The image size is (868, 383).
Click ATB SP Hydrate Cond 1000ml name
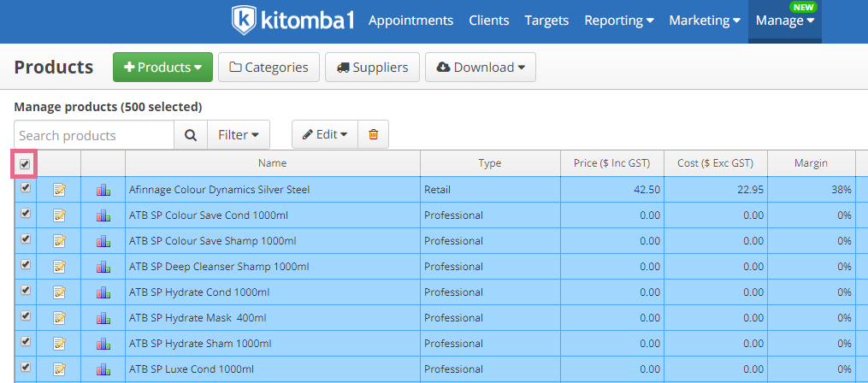tap(199, 292)
